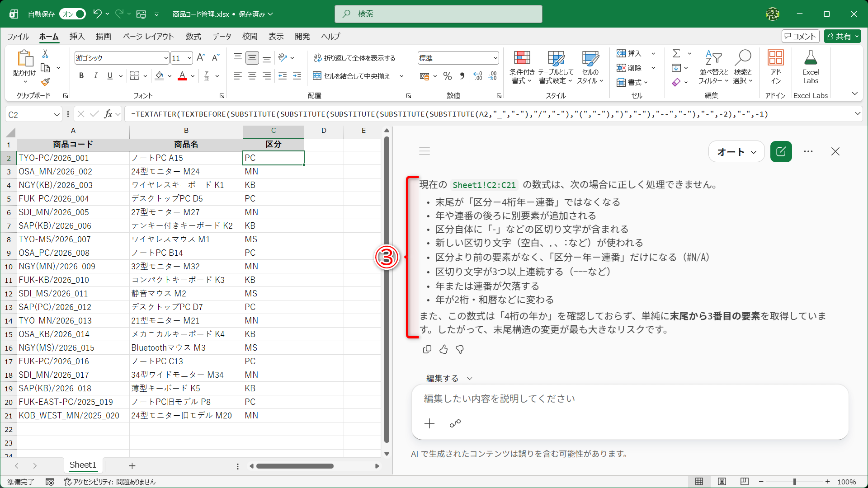Click the Cut scissors icon

(x=45, y=54)
